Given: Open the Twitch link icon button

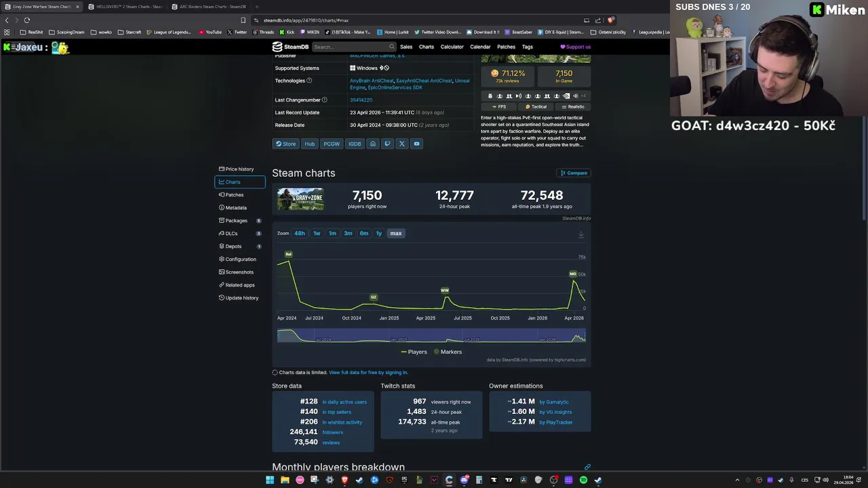Looking at the screenshot, I should pyautogui.click(x=387, y=144).
